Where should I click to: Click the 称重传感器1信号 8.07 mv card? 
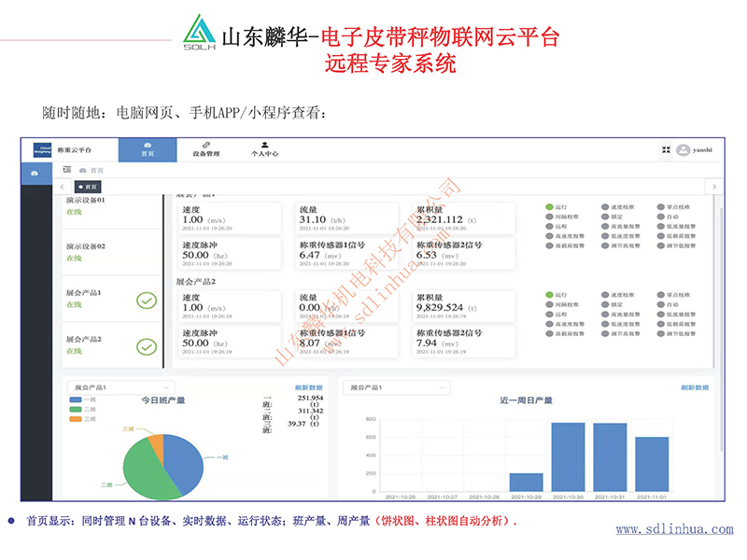(346, 342)
